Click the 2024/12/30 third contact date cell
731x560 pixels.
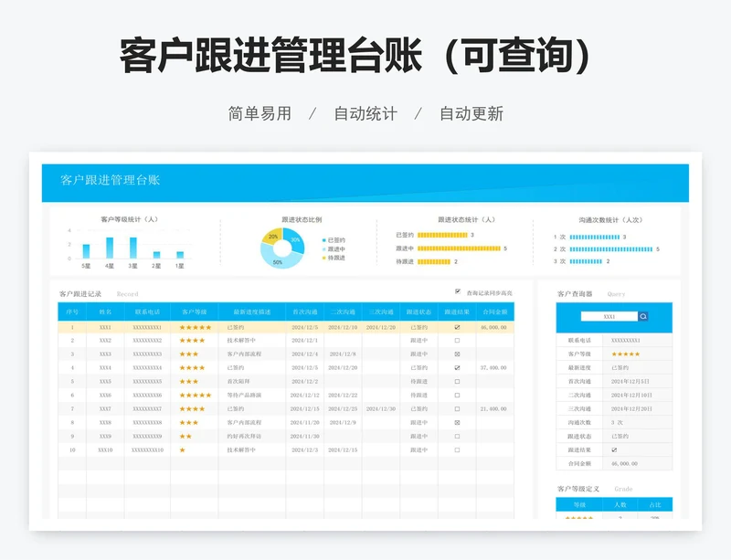(x=381, y=409)
